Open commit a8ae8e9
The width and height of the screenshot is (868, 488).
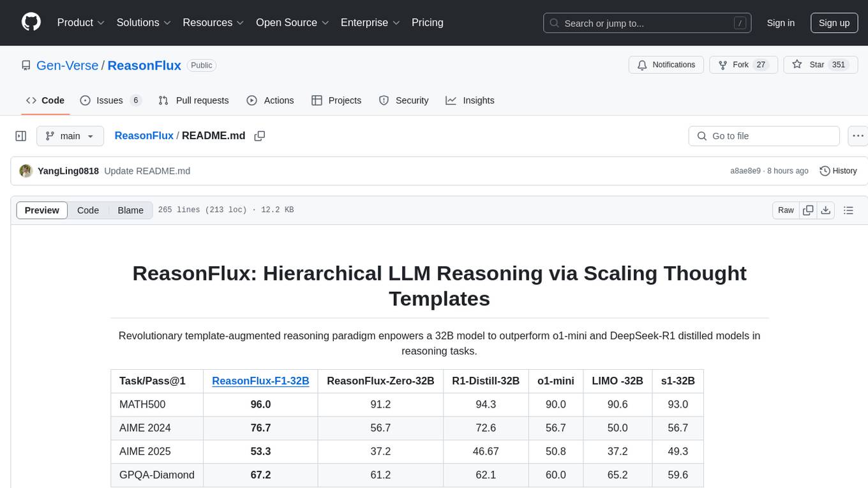pyautogui.click(x=745, y=171)
